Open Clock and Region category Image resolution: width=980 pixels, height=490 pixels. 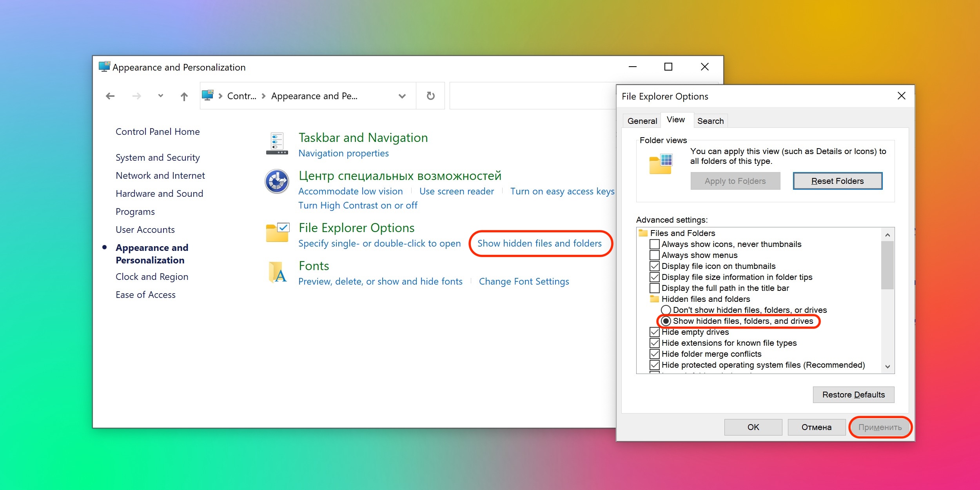point(152,277)
